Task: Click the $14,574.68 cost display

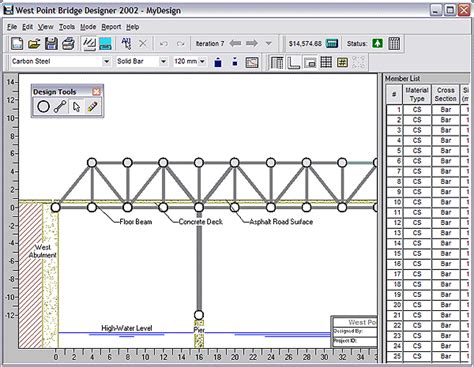Action: [305, 44]
